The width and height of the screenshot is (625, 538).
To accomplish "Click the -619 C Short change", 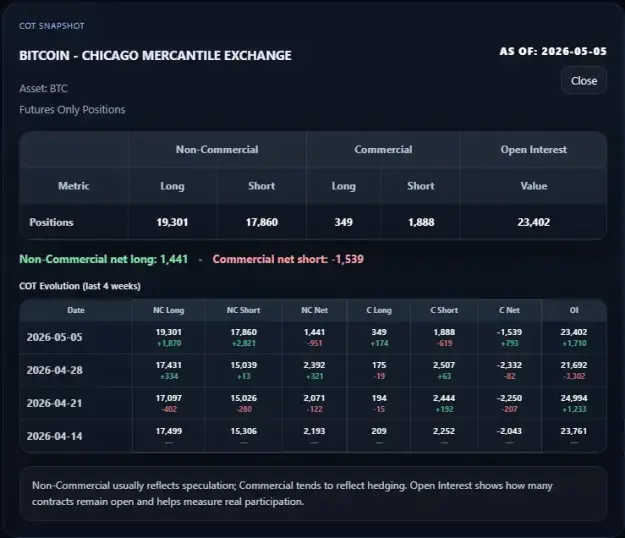I will 444,344.
